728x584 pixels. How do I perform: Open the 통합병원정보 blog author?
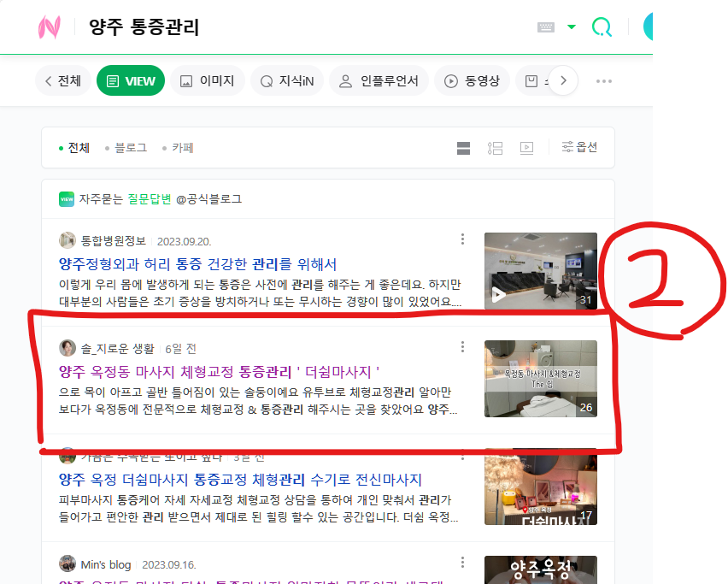[114, 240]
